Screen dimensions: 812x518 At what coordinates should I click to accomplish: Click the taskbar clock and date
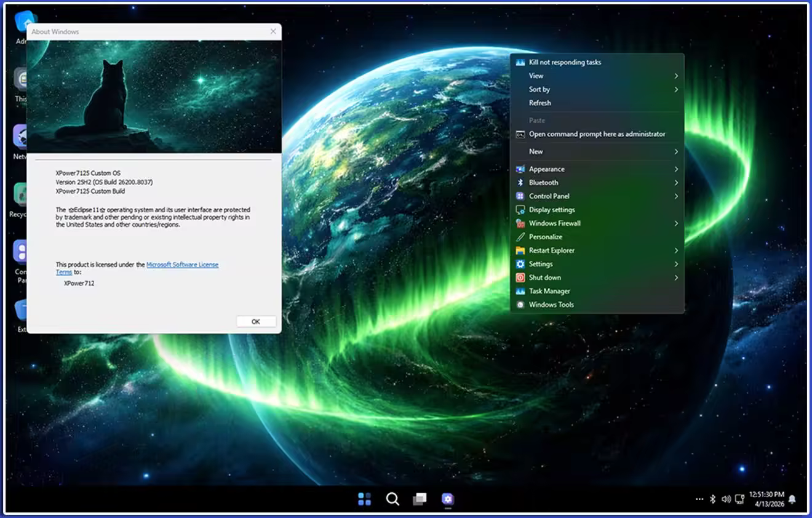pyautogui.click(x=766, y=499)
